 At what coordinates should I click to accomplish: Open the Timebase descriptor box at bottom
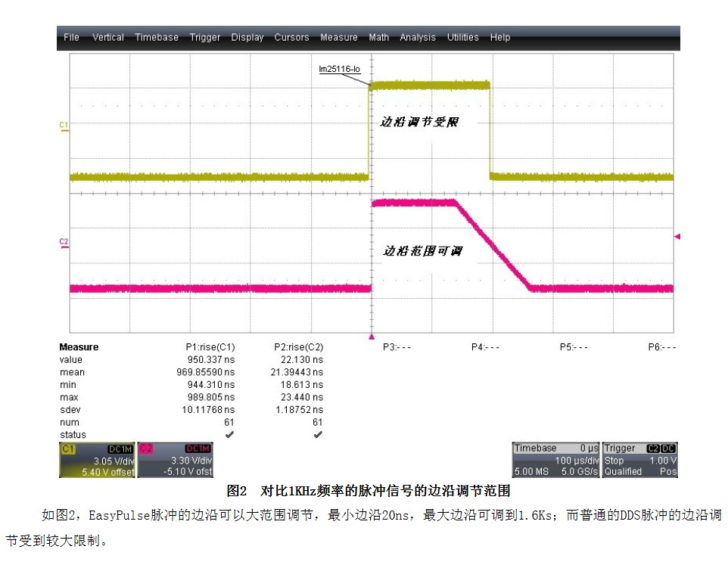click(556, 460)
